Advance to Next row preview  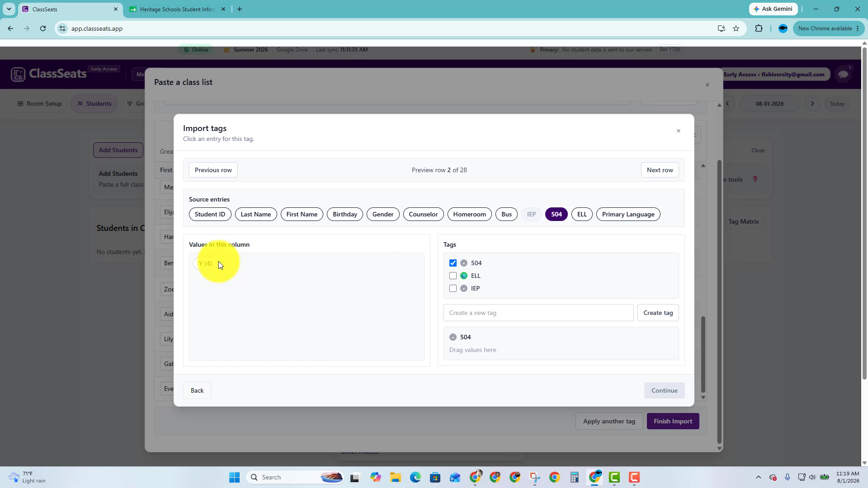[x=660, y=170]
